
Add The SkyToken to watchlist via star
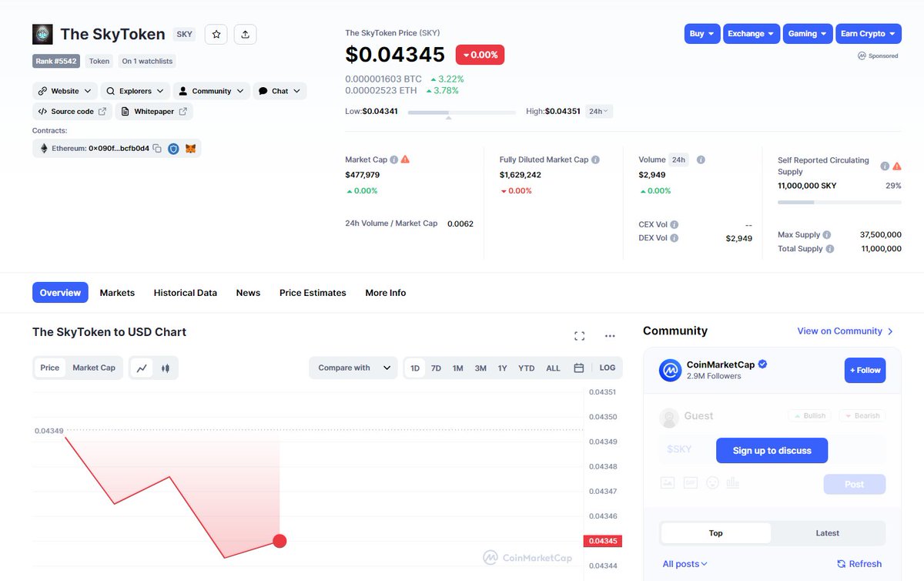(216, 34)
